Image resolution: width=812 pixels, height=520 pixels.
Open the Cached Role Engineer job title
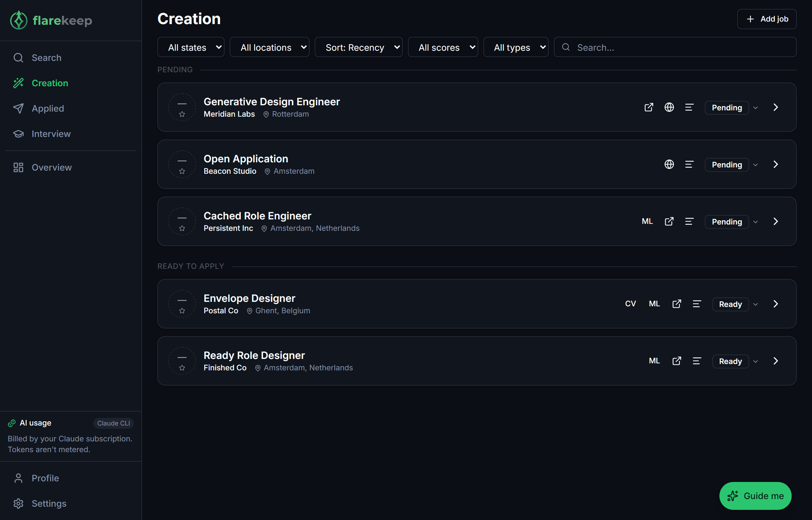click(x=257, y=216)
